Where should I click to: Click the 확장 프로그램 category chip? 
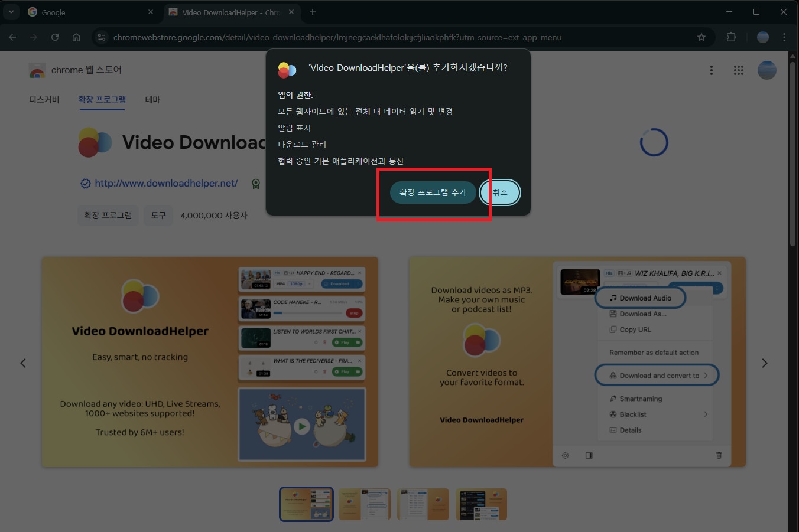(x=108, y=216)
